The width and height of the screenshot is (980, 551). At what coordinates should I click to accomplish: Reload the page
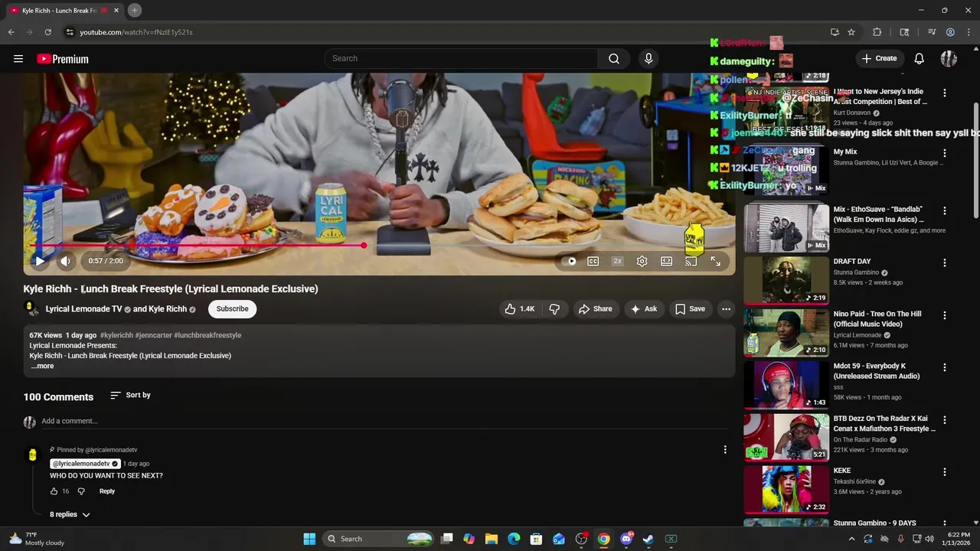click(x=47, y=32)
